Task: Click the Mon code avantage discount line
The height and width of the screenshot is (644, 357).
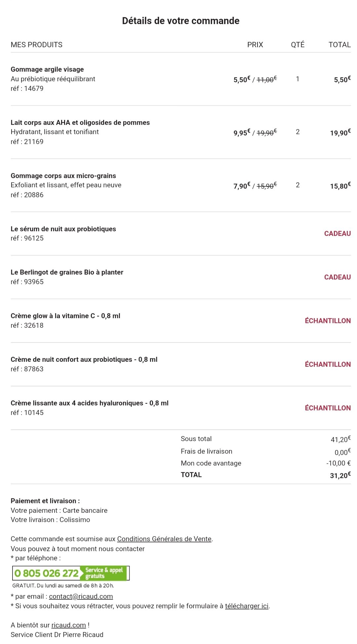Action: pyautogui.click(x=266, y=463)
